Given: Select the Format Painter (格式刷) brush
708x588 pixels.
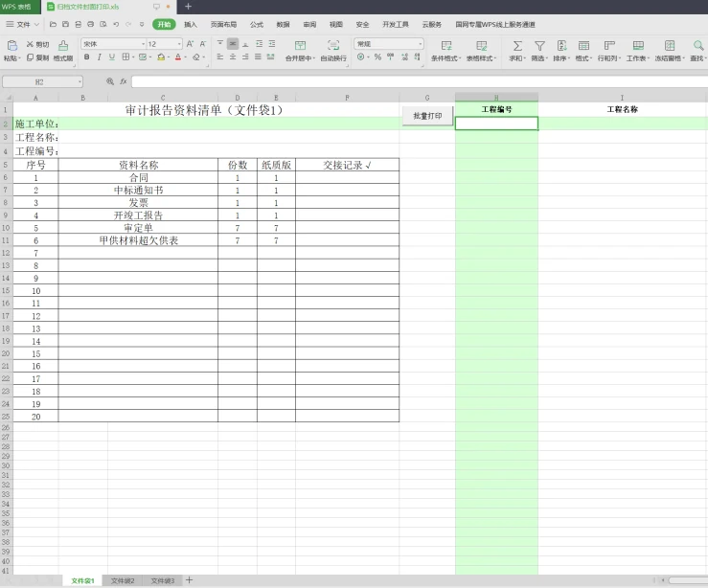Looking at the screenshot, I should click(x=63, y=51).
